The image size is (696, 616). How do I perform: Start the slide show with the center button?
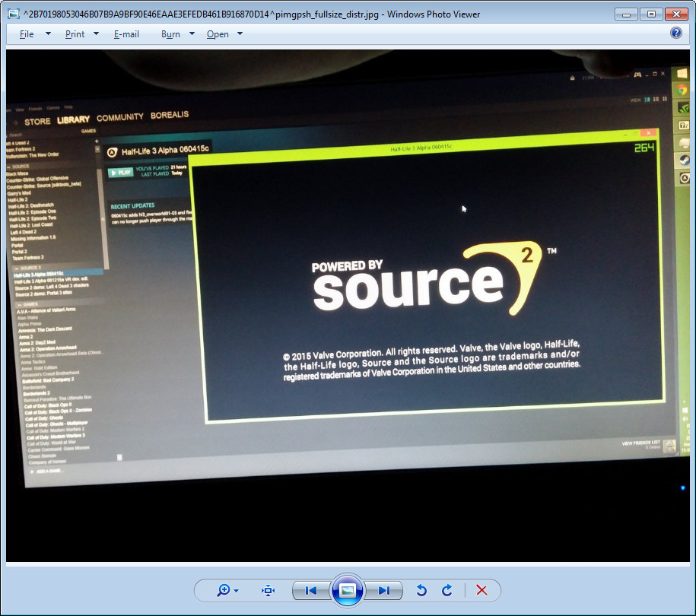347,590
